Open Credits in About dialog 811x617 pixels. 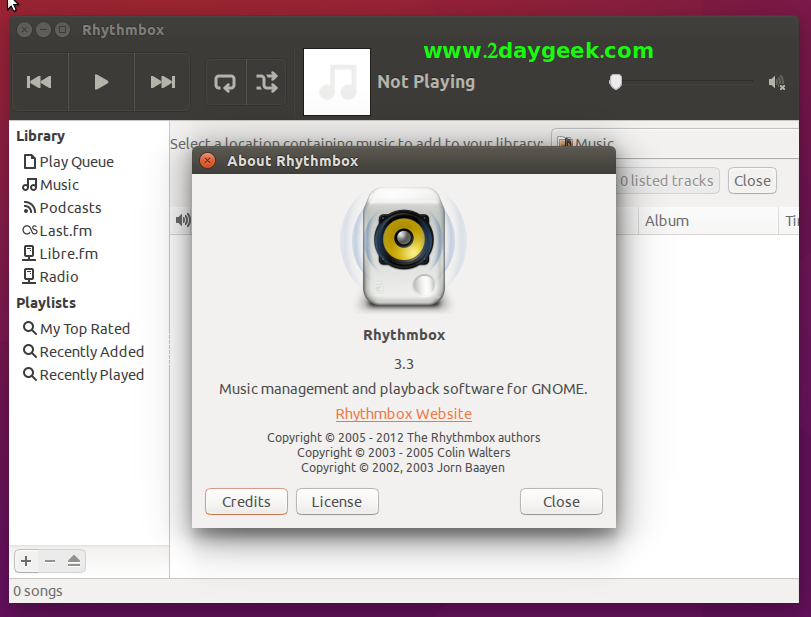point(246,502)
